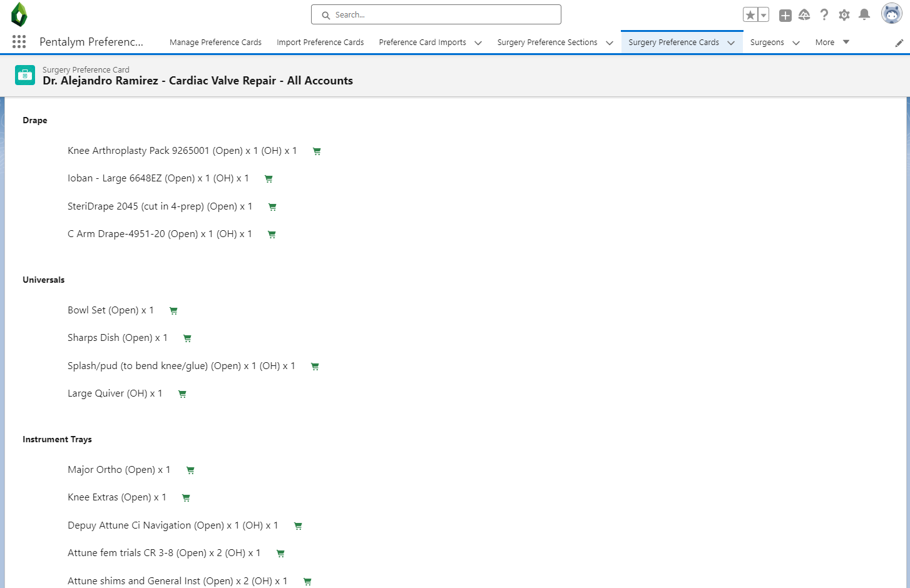Open the Global Actions plus menu
This screenshot has height=588, width=910.
tap(785, 15)
